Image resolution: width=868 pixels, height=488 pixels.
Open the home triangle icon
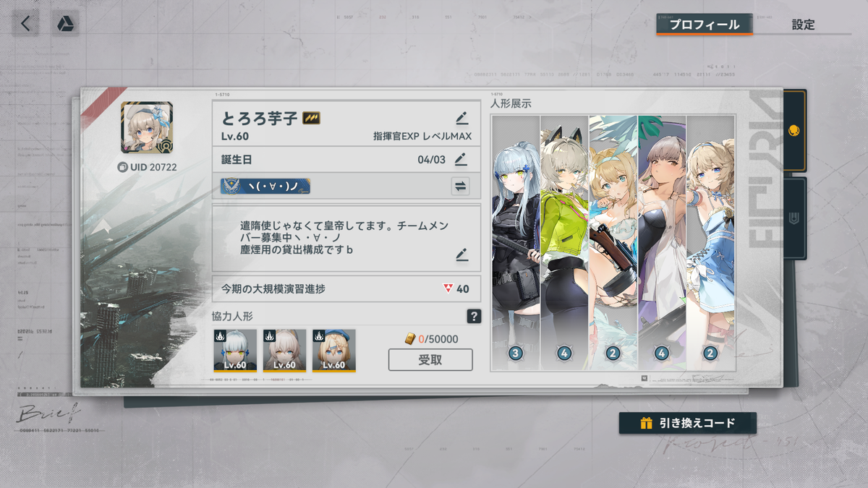[65, 23]
